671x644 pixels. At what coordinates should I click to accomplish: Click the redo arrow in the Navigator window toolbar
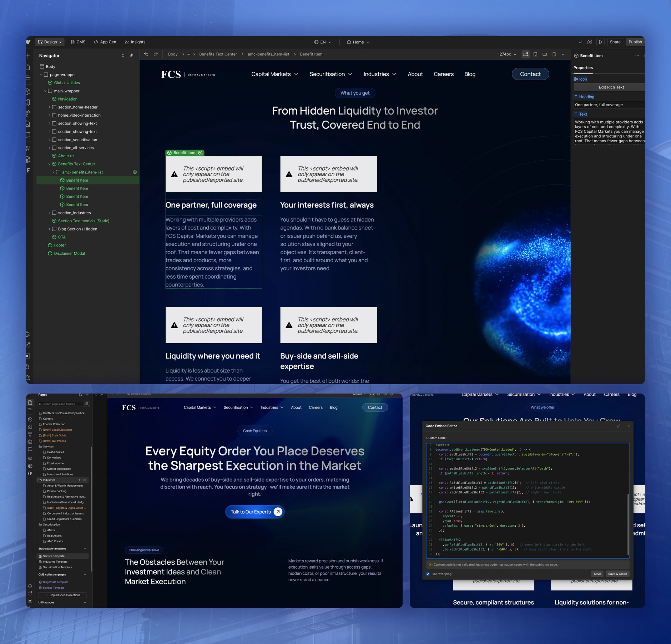tap(156, 54)
